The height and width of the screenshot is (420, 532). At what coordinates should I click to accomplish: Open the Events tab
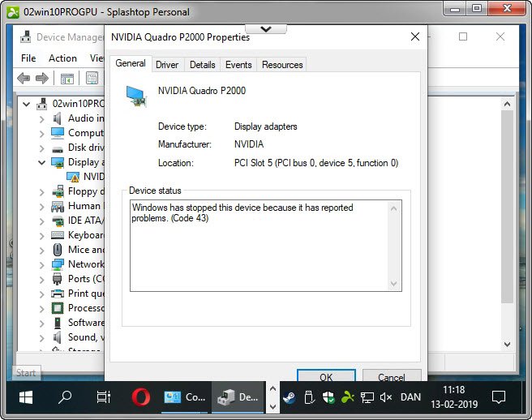tap(238, 64)
